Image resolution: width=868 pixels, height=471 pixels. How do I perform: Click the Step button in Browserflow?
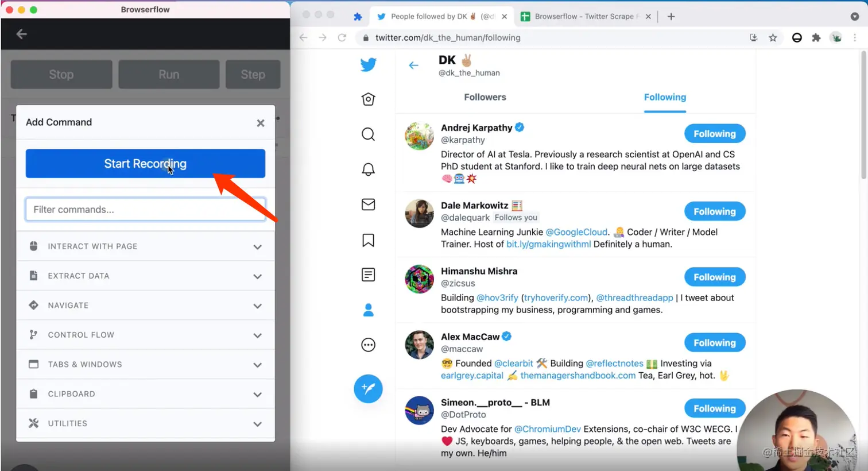pyautogui.click(x=253, y=75)
